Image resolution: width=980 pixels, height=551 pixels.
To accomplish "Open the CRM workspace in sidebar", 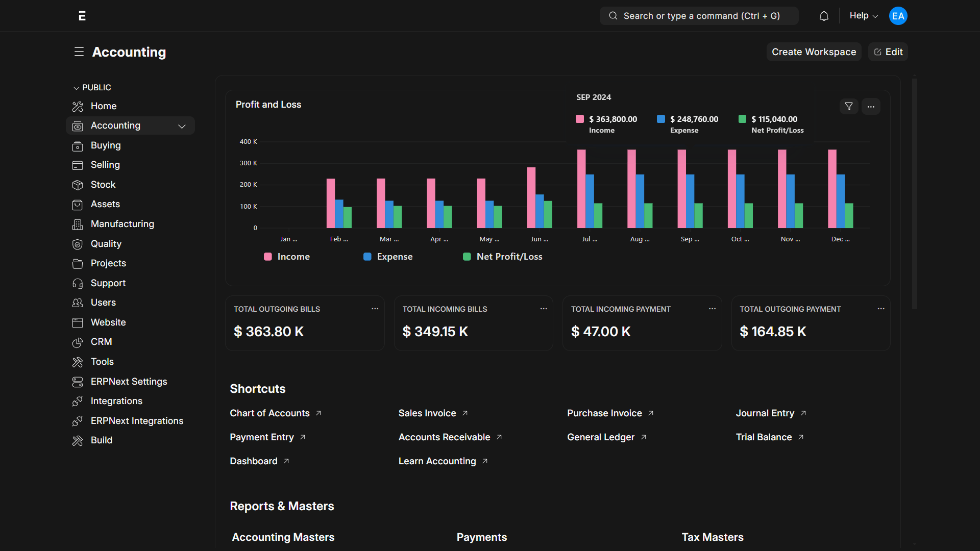I will 101,342.
